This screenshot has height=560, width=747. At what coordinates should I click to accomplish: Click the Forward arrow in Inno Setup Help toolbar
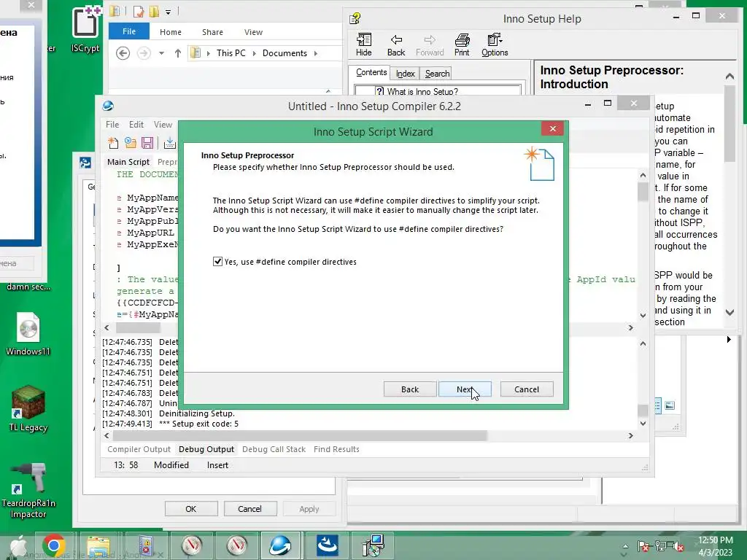[x=430, y=45]
